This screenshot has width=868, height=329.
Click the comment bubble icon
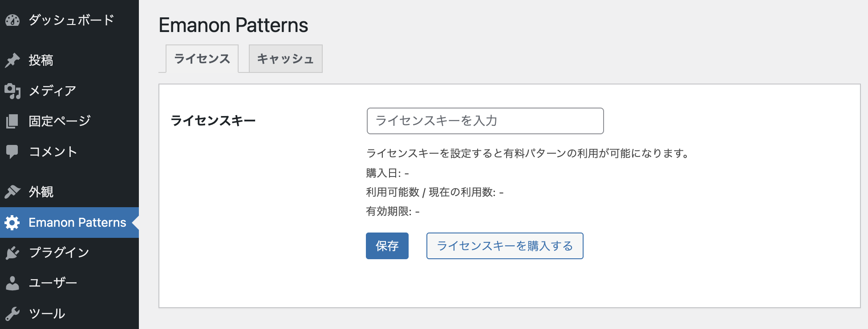pyautogui.click(x=12, y=152)
